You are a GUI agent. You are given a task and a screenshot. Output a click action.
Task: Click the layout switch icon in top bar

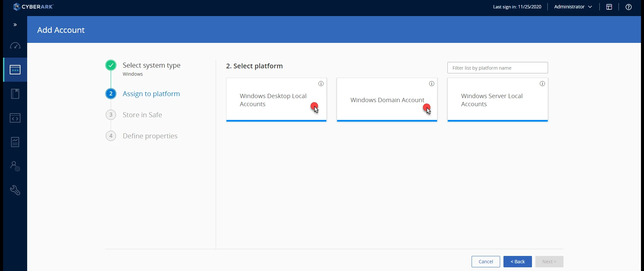(x=609, y=7)
